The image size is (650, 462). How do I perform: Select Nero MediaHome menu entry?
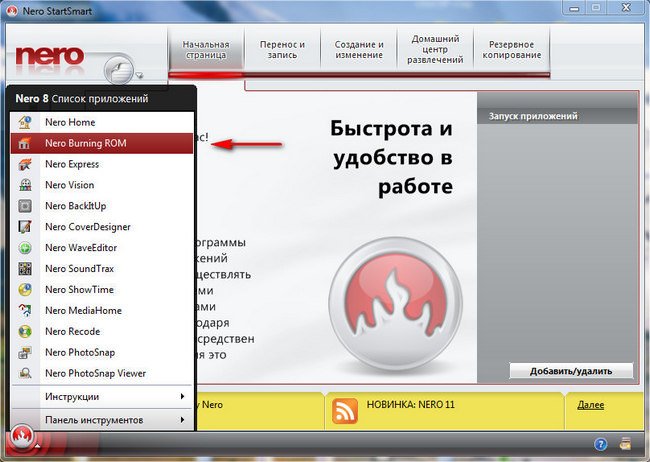(102, 311)
